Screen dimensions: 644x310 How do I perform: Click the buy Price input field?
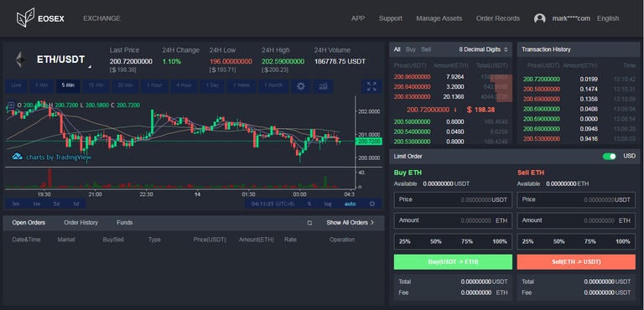pos(453,199)
